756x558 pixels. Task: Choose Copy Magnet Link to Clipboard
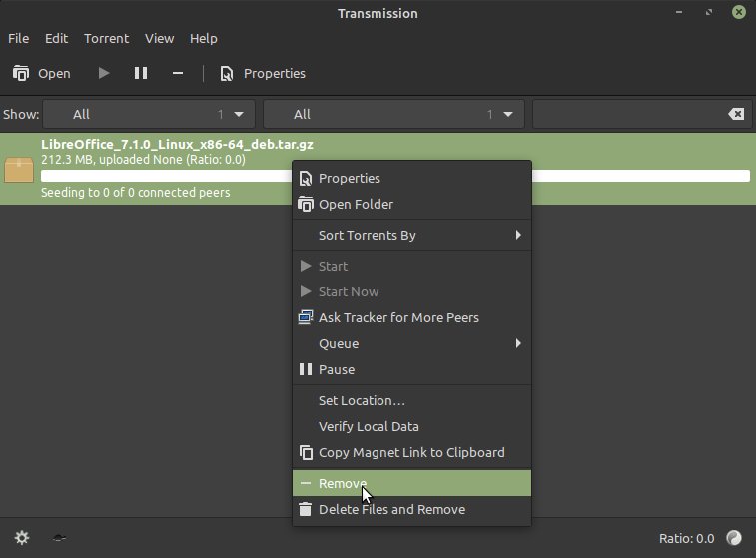pyautogui.click(x=411, y=453)
